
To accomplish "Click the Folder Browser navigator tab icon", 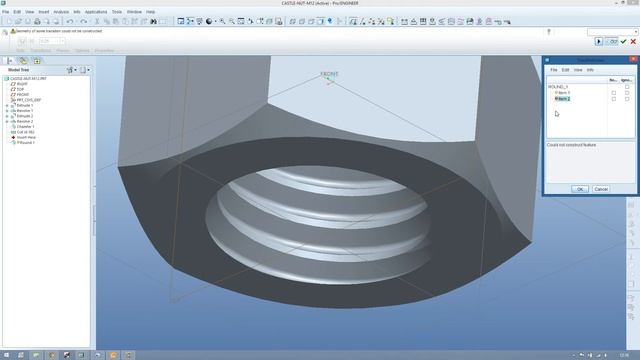I will tap(23, 61).
